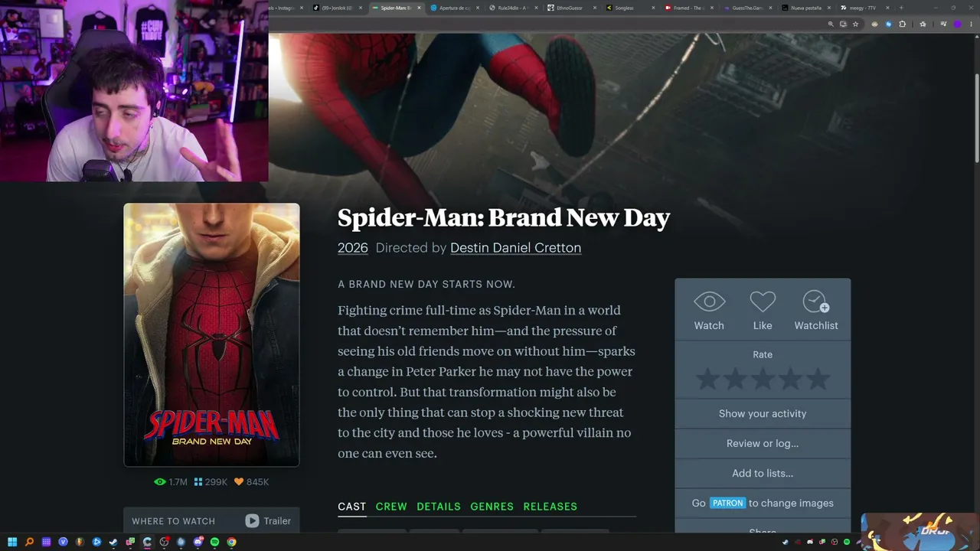Switch to the GuessTheGame browser tab
Image resolution: width=980 pixels, height=551 pixels.
tap(750, 8)
